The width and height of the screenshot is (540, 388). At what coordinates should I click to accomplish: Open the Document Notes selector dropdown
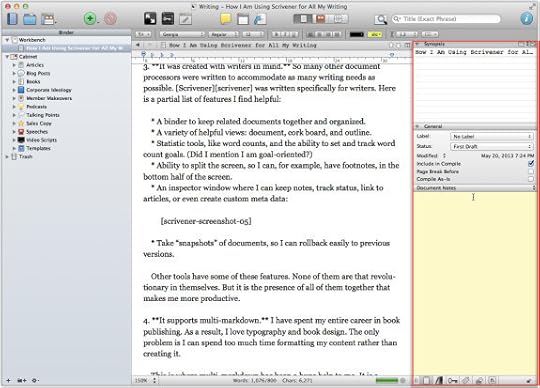point(475,188)
